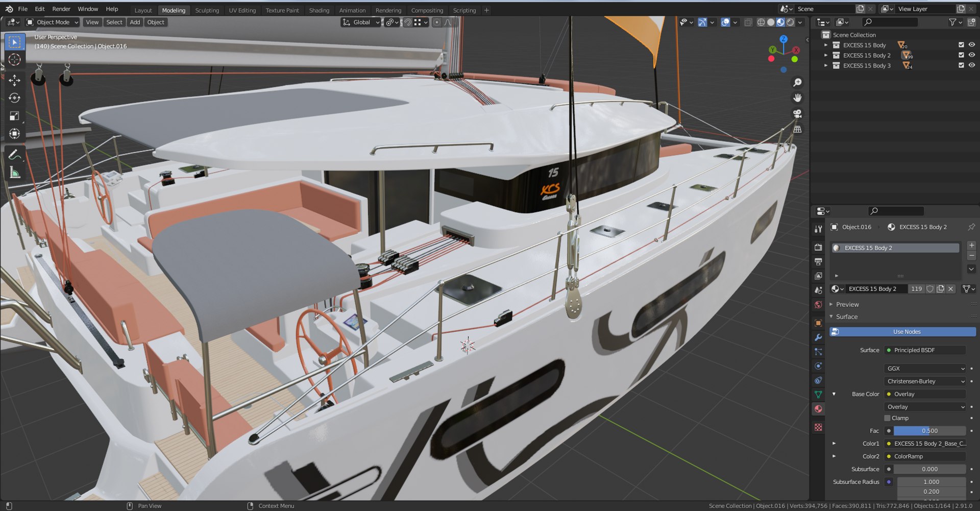This screenshot has width=980, height=511.
Task: Click the hand Pan view icon
Action: (797, 98)
